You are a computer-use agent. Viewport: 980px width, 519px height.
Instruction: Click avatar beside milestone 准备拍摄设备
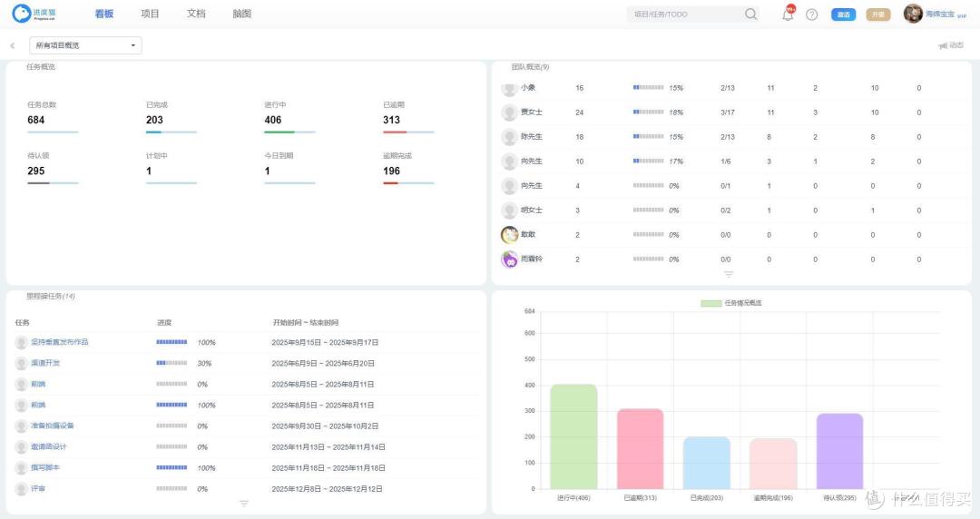tap(21, 426)
